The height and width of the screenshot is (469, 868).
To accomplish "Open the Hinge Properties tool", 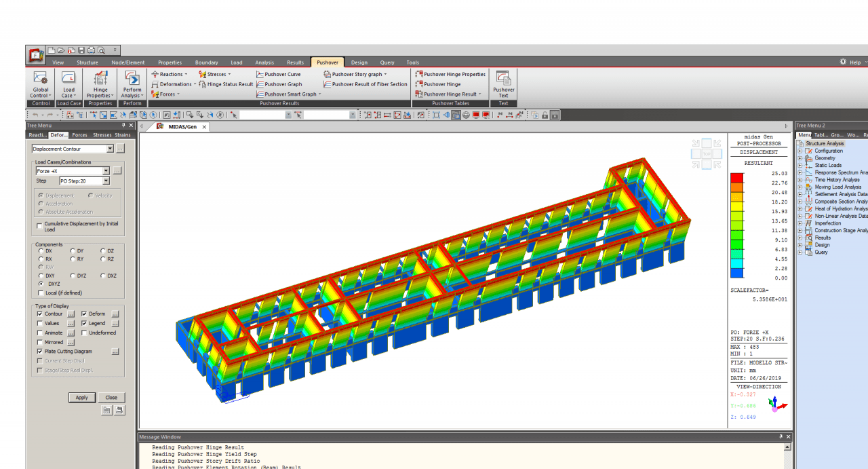I will tap(100, 79).
